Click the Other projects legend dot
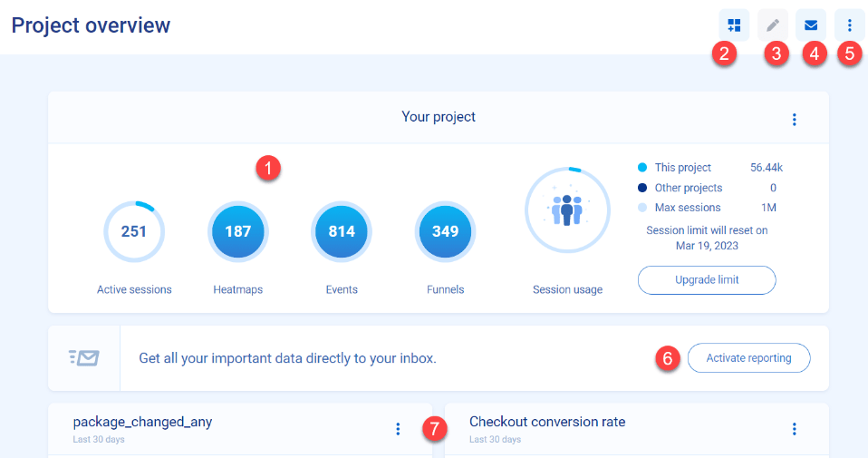Image resolution: width=868 pixels, height=458 pixels. pos(642,188)
